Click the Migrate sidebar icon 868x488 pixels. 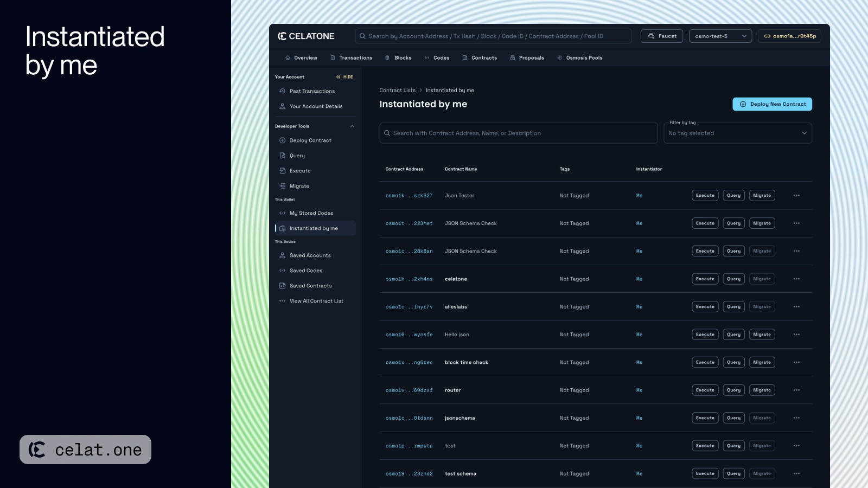282,186
